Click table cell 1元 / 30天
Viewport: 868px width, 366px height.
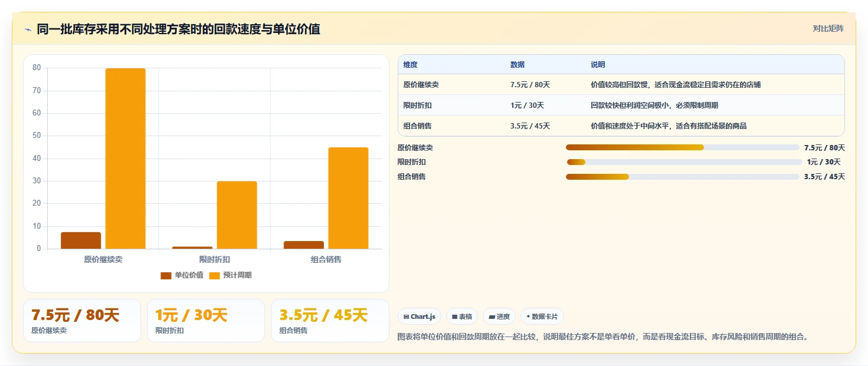click(x=527, y=105)
